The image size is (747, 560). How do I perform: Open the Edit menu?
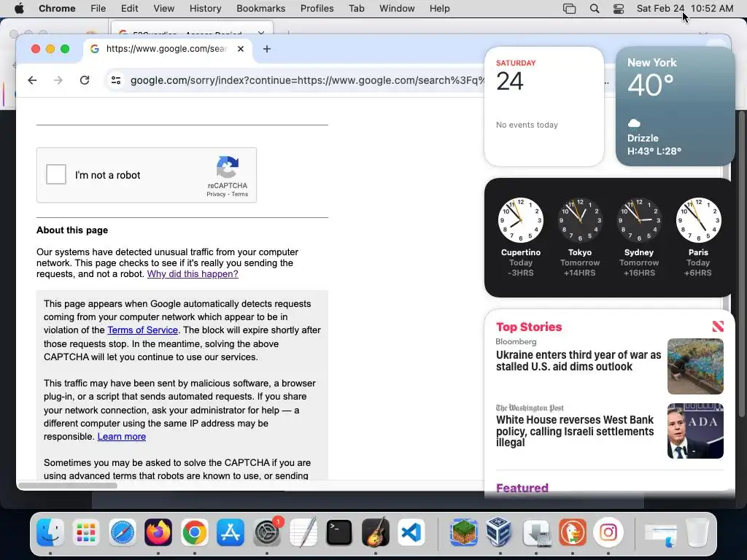129,8
